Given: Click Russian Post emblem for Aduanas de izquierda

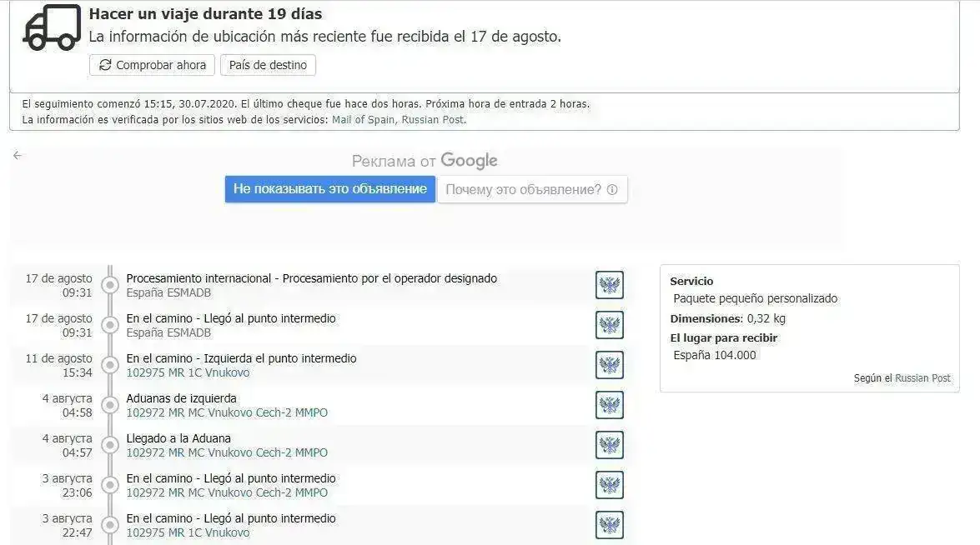Looking at the screenshot, I should point(610,405).
